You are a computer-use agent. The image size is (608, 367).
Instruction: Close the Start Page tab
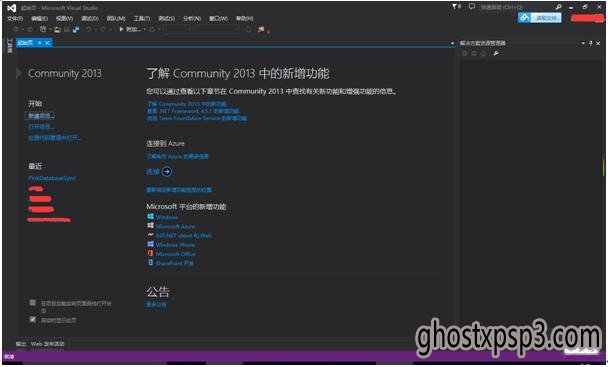point(47,43)
